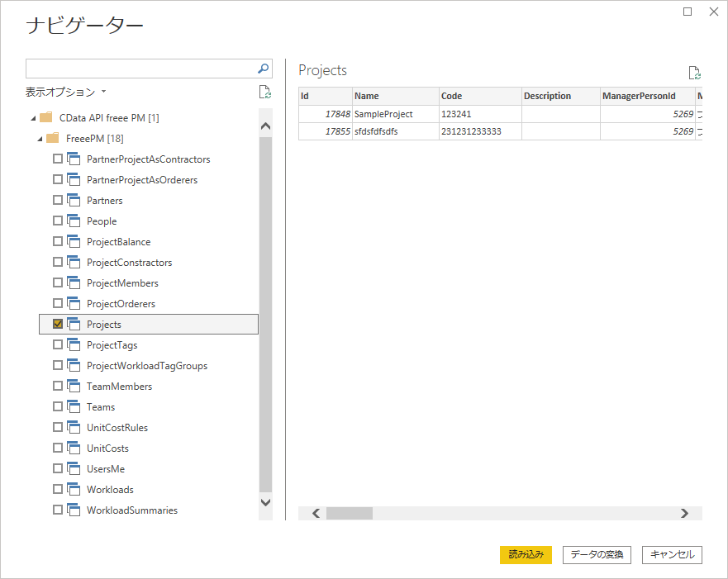The image size is (728, 579).
Task: Check the People table checkbox
Action: tap(58, 221)
